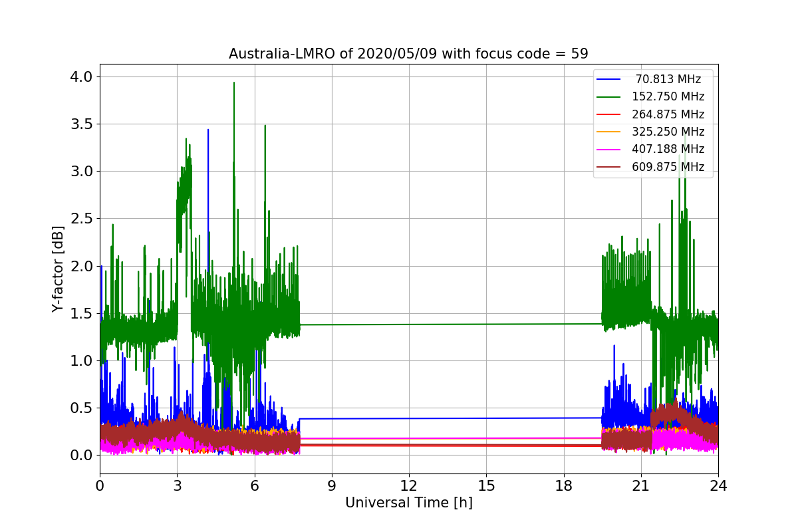This screenshot has width=798, height=532.
Task: Click the y-axis tick label 0.5
Action: click(80, 408)
